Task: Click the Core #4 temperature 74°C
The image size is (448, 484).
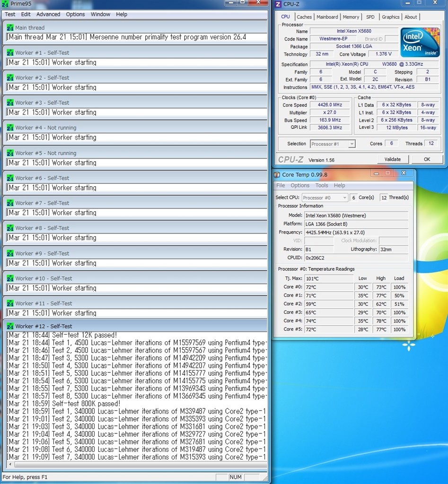Action: tap(329, 321)
